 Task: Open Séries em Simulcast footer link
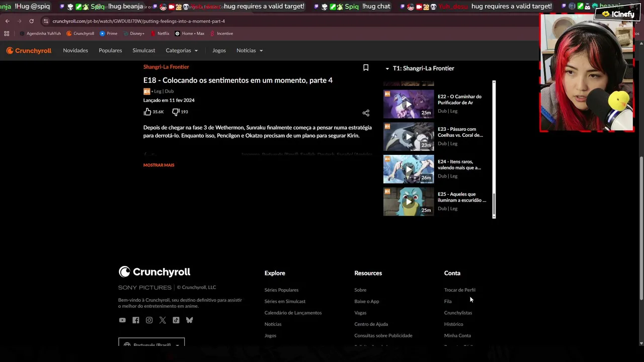285,301
